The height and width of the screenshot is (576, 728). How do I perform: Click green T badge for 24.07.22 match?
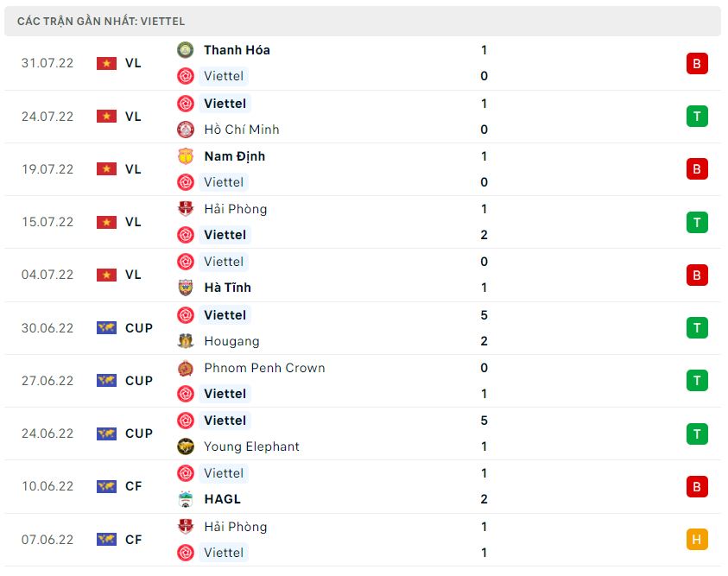pyautogui.click(x=697, y=117)
